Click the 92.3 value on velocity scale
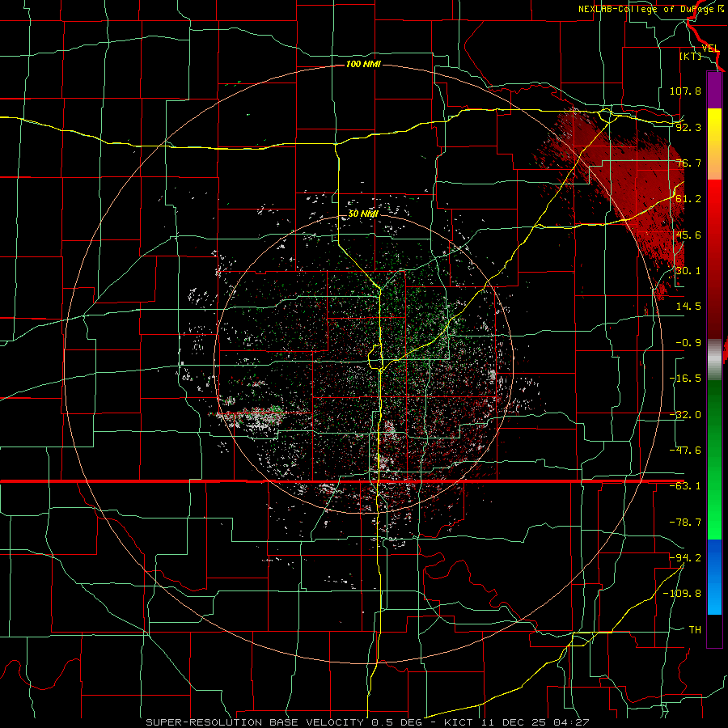This screenshot has height=728, width=728. [x=688, y=127]
